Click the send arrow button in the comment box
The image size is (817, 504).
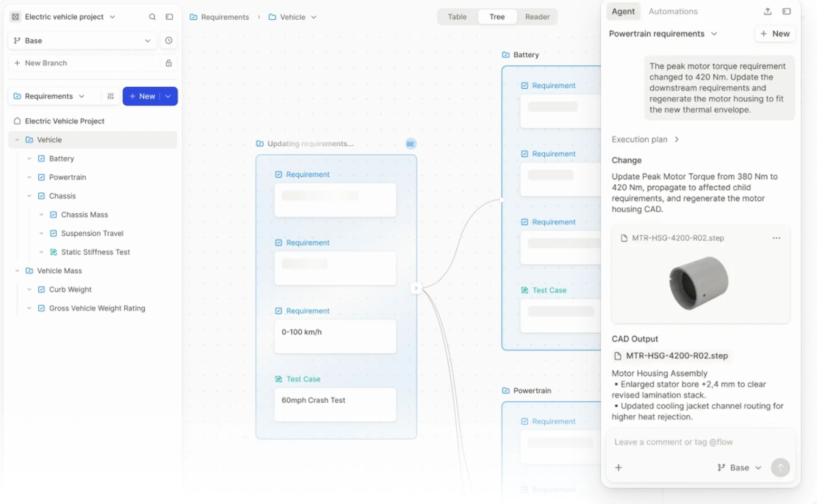pyautogui.click(x=780, y=467)
